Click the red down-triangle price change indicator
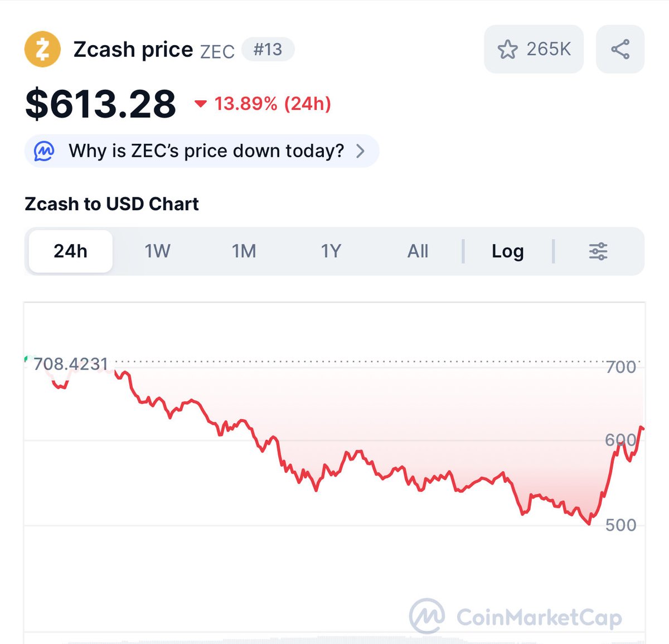 point(201,104)
